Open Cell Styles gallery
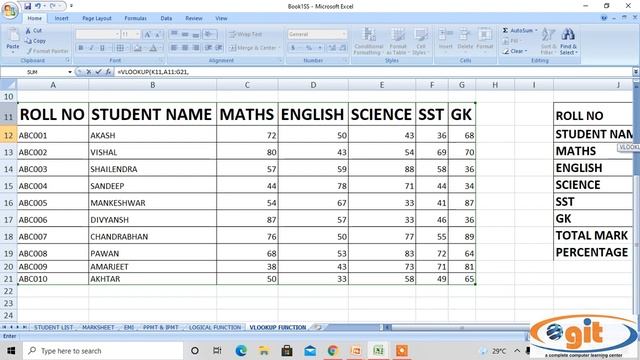 (420, 41)
